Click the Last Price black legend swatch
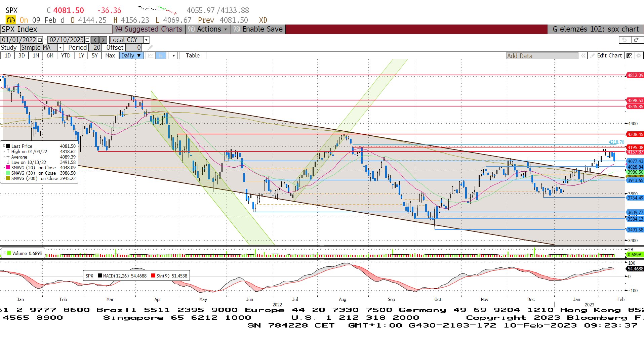The width and height of the screenshot is (644, 344). (x=8, y=146)
